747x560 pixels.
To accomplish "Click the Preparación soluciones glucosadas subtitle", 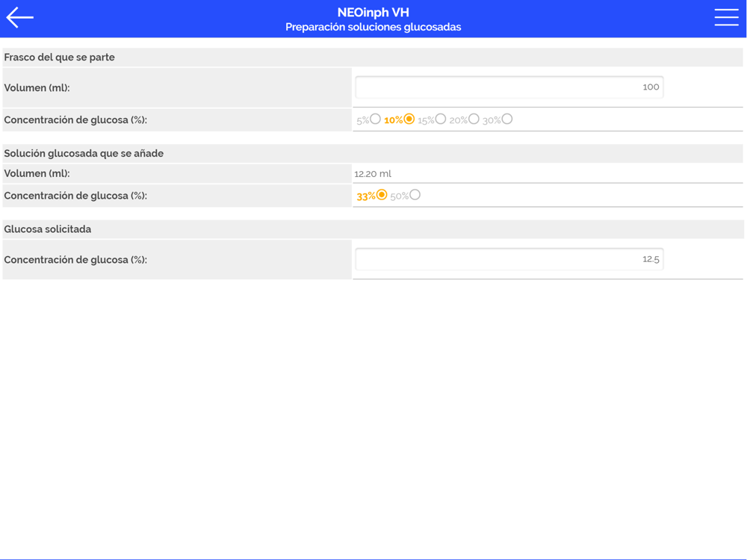I will pyautogui.click(x=373, y=27).
